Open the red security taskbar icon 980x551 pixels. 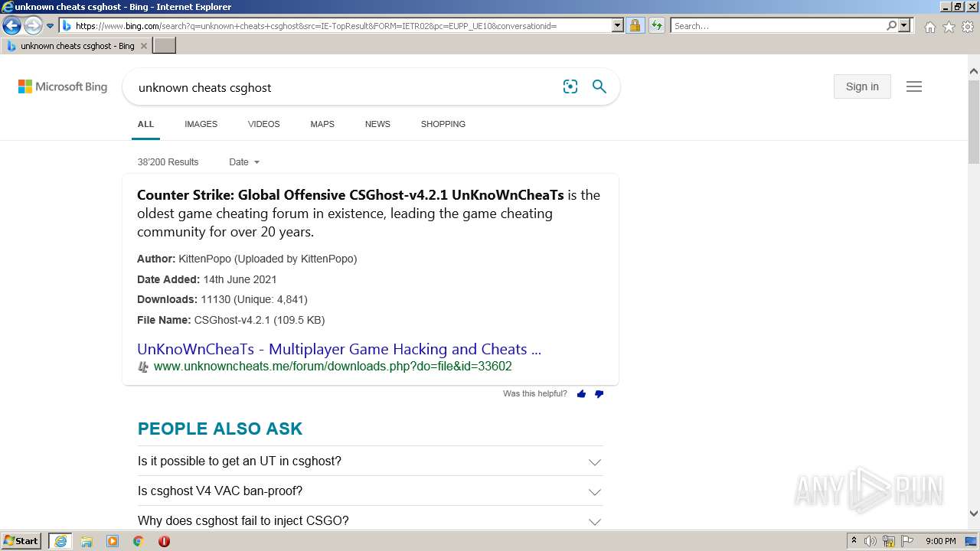(x=164, y=541)
